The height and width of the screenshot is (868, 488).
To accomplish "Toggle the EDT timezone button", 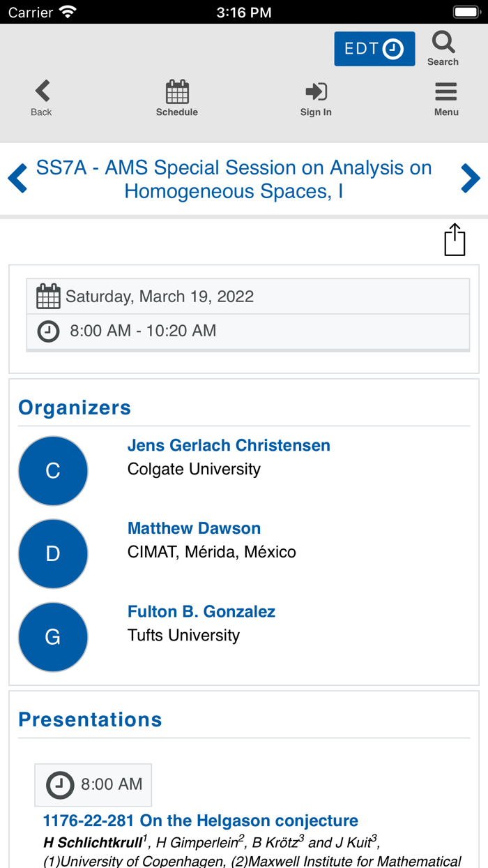I will [374, 49].
